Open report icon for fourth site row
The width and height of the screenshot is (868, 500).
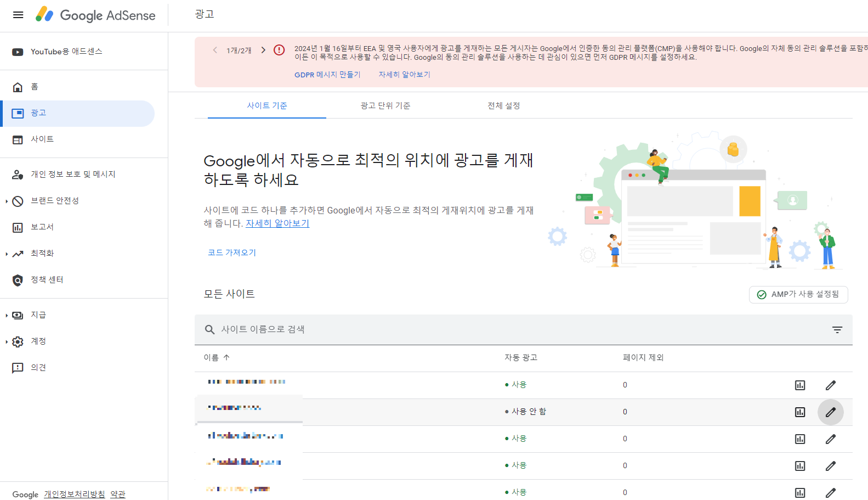pos(800,466)
